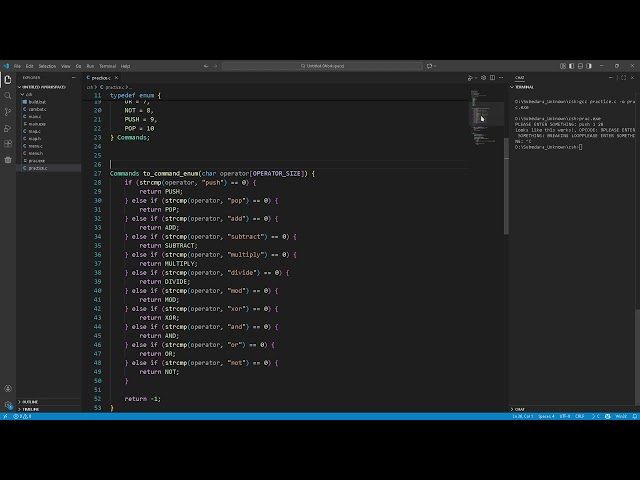This screenshot has width=640, height=480.
Task: Click the UTF-8 encoding status entry
Action: coord(565,416)
